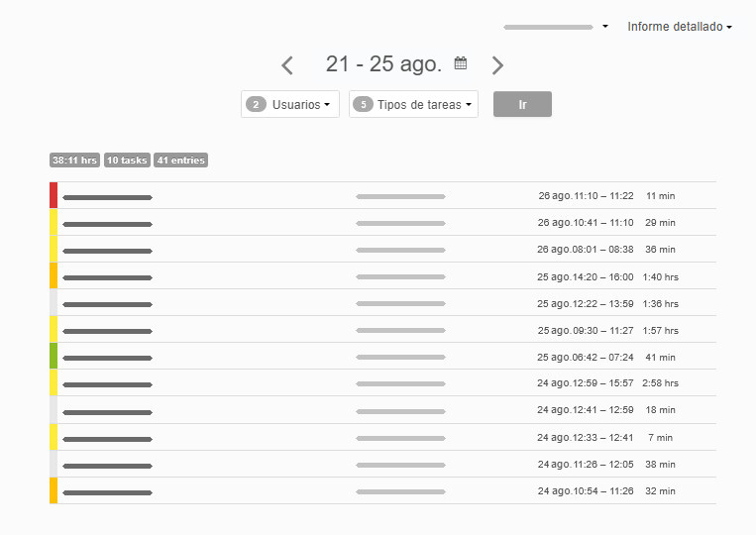Expand the Tipos de tareas dropdown
The height and width of the screenshot is (535, 756).
tap(413, 104)
